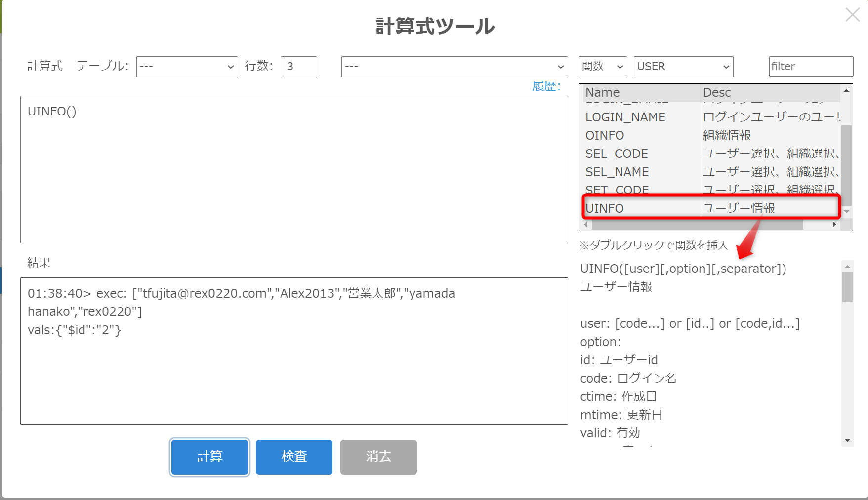This screenshot has height=500, width=868.
Task: Select the SEL_CODE function row
Action: pos(712,154)
